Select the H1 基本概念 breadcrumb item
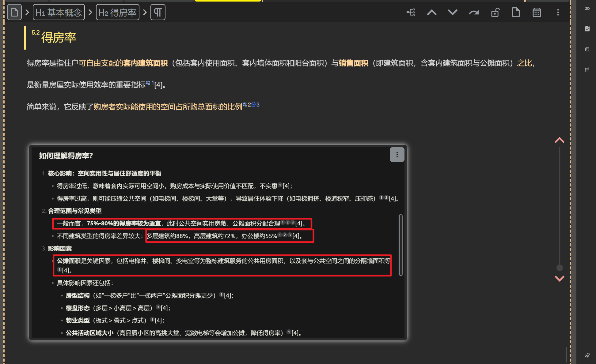Screen dimensions: 596x364 [x=59, y=12]
